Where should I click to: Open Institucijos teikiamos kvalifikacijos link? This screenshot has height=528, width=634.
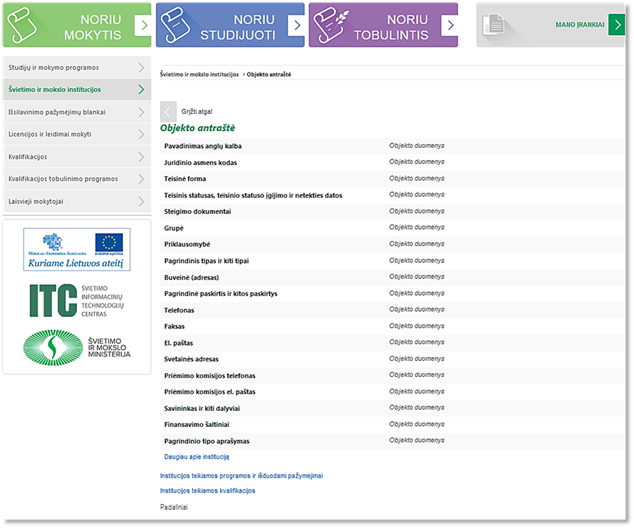tap(207, 491)
